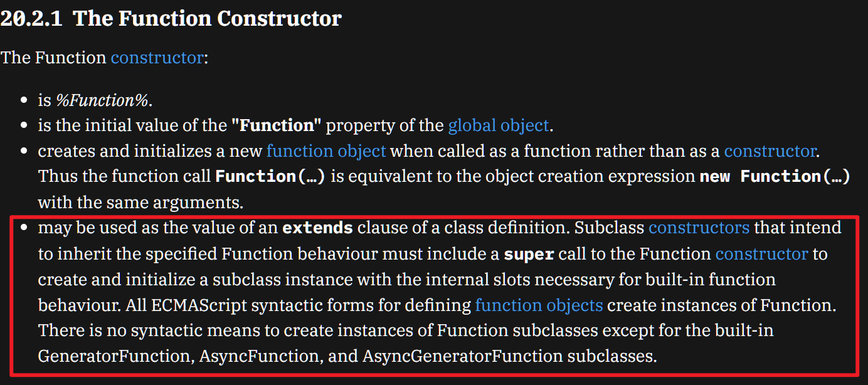Click the heading text "The Function Constructor"

point(207,18)
